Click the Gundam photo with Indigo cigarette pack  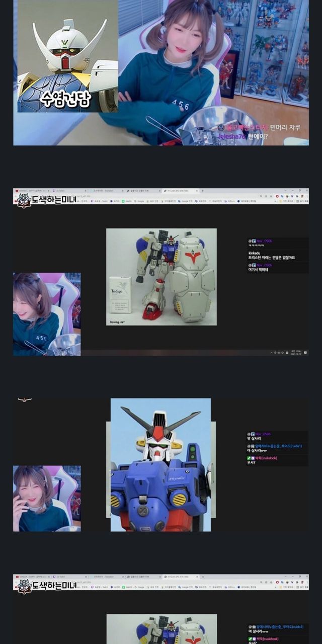[161, 277]
